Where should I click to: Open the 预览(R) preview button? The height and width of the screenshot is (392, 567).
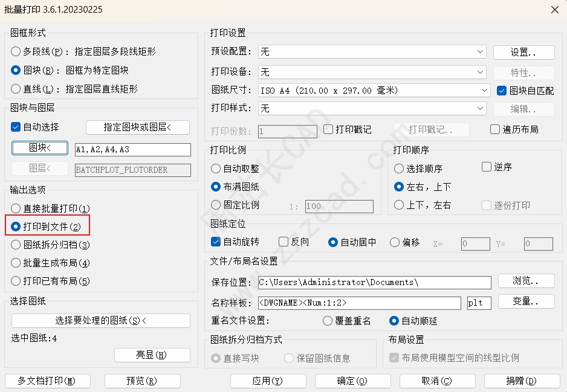point(142,381)
